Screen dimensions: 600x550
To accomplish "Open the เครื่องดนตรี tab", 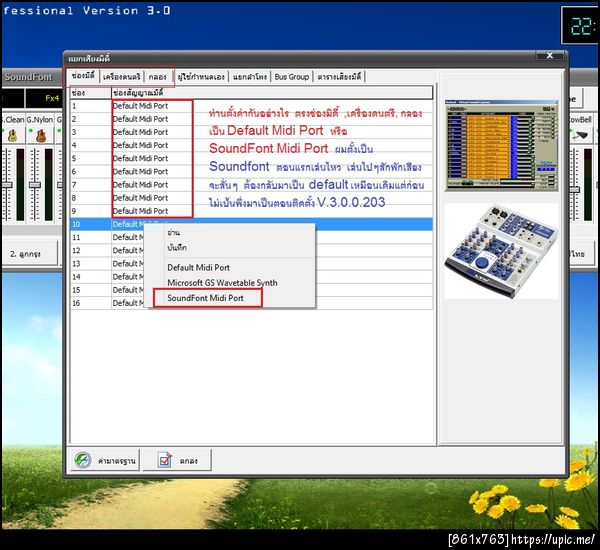I will (x=122, y=77).
